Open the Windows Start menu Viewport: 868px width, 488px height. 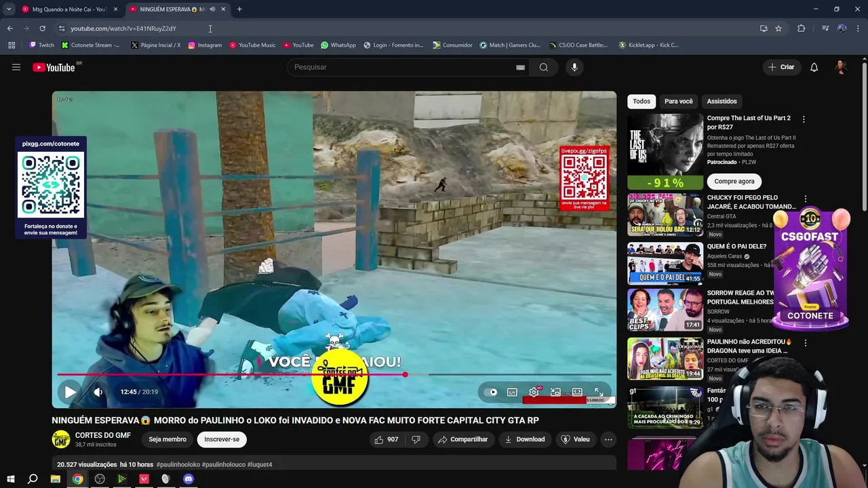tap(10, 479)
